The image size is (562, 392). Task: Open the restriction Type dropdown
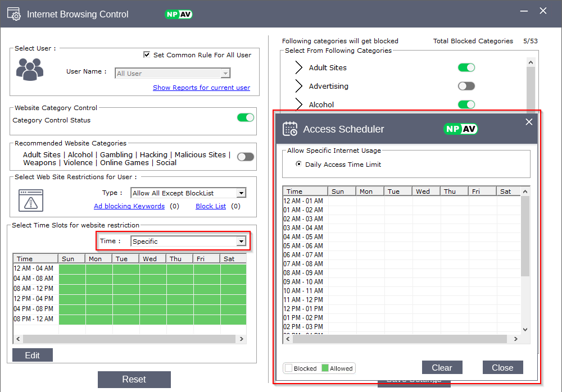pyautogui.click(x=241, y=193)
